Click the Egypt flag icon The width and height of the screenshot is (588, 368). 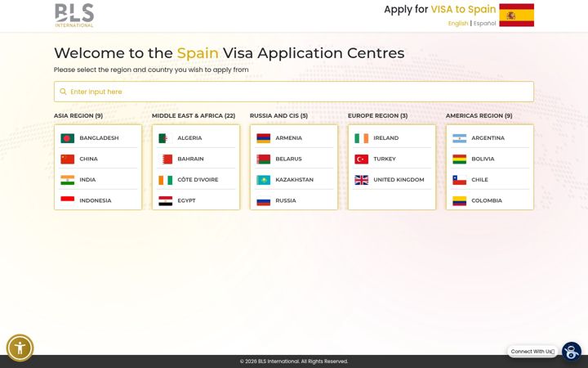click(x=165, y=201)
